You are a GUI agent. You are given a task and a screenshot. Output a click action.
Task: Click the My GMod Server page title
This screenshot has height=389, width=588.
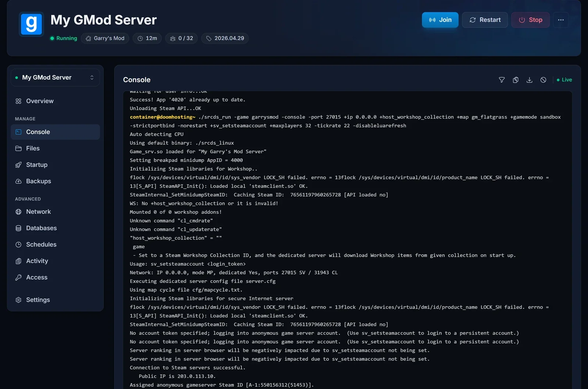(104, 20)
